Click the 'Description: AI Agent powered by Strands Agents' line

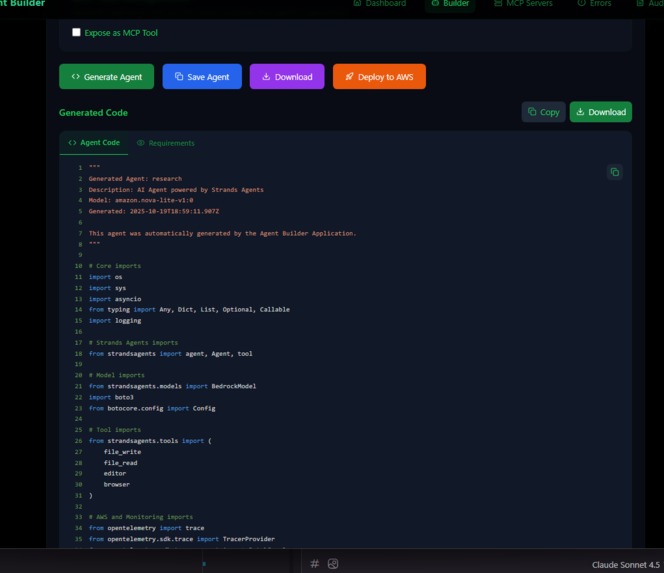click(176, 190)
